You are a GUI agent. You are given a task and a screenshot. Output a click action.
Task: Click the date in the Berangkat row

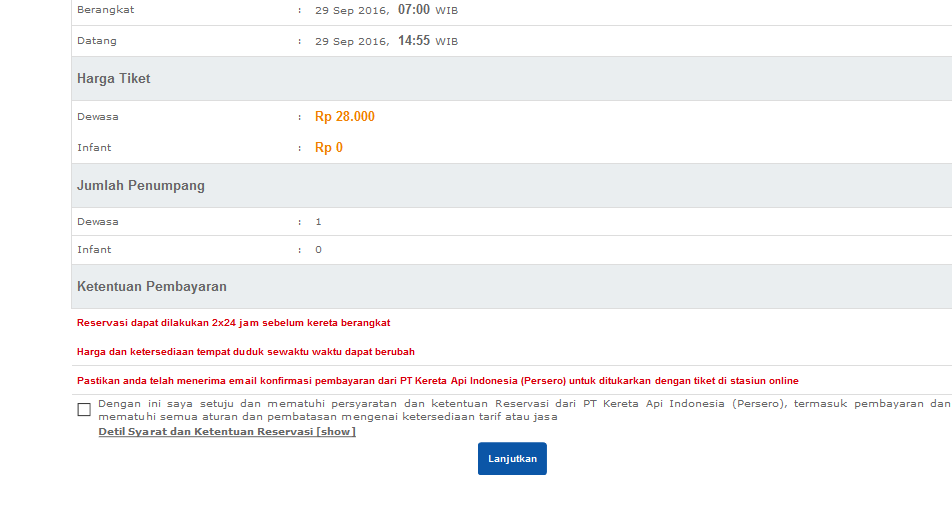351,11
